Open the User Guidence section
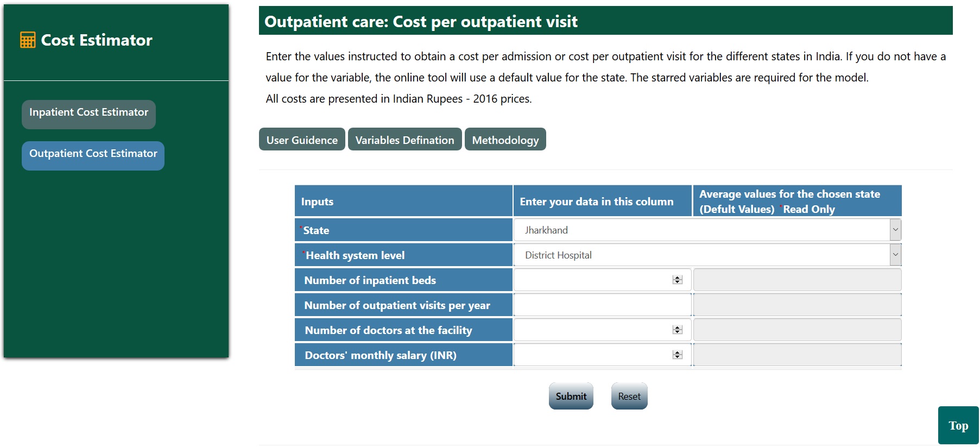 [302, 140]
